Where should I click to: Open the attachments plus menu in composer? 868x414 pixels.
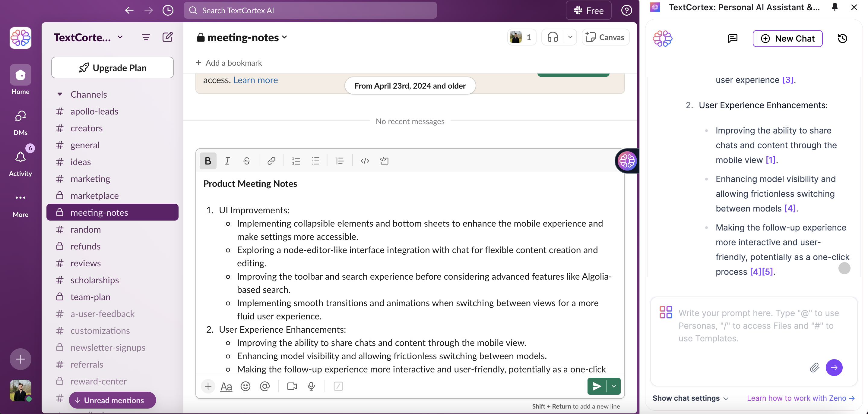208,386
